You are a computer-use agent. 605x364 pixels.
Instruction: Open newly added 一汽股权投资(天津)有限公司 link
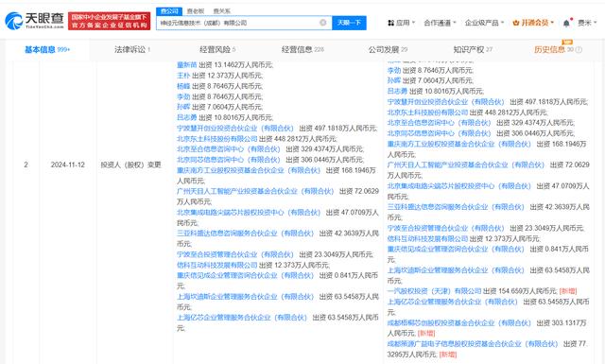(434, 291)
